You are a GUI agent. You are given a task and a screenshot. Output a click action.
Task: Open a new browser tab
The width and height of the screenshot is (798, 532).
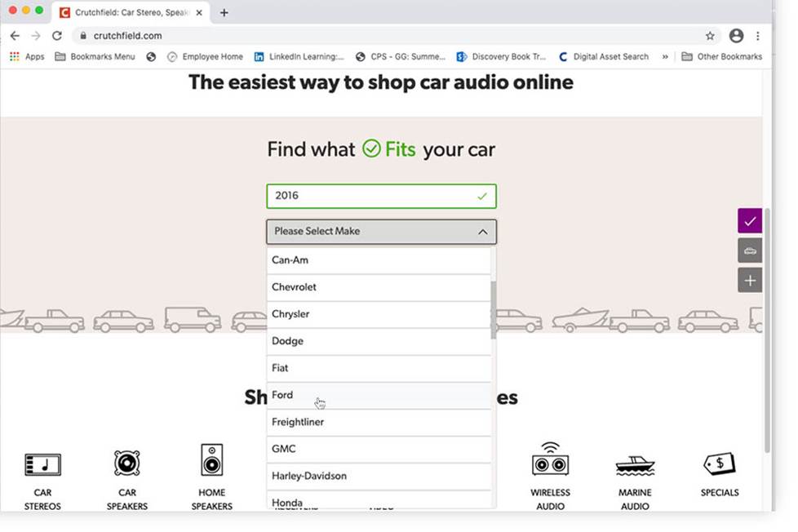click(x=224, y=13)
